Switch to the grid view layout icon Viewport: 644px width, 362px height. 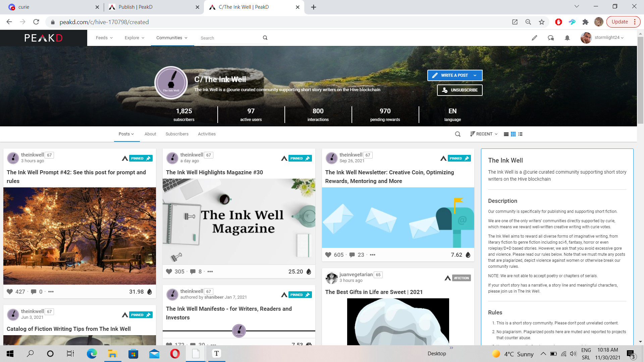[513, 134]
